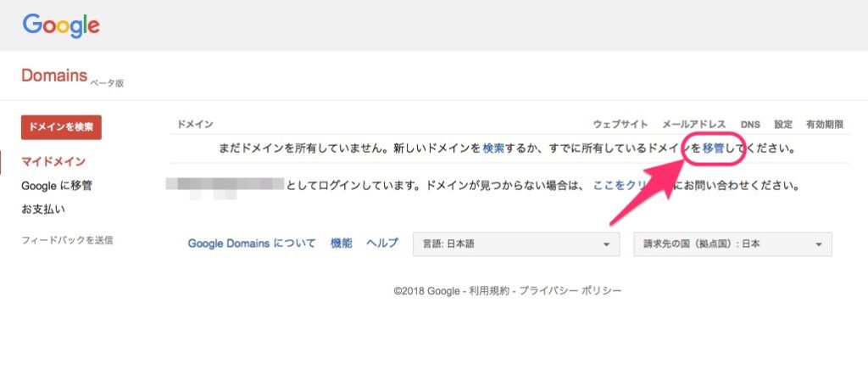Expand the 言語: 日本語 dropdown

point(516,244)
